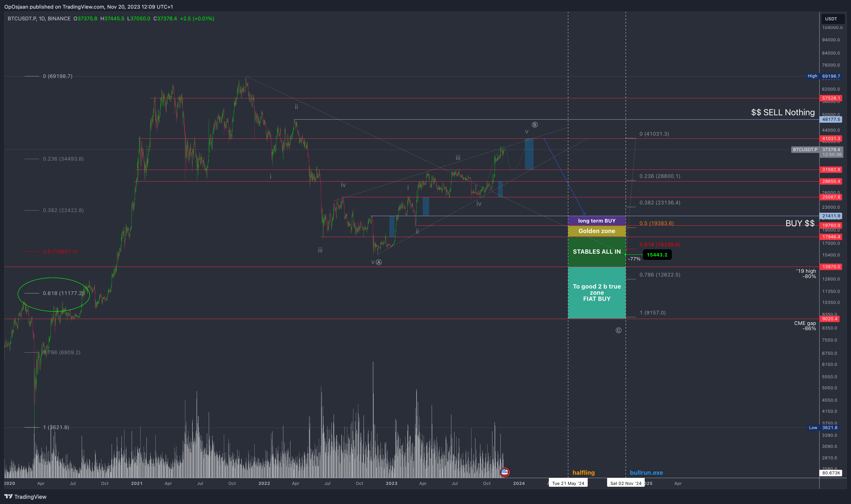This screenshot has width=851, height=504.
Task: Click the orange halfling label
Action: [584, 473]
